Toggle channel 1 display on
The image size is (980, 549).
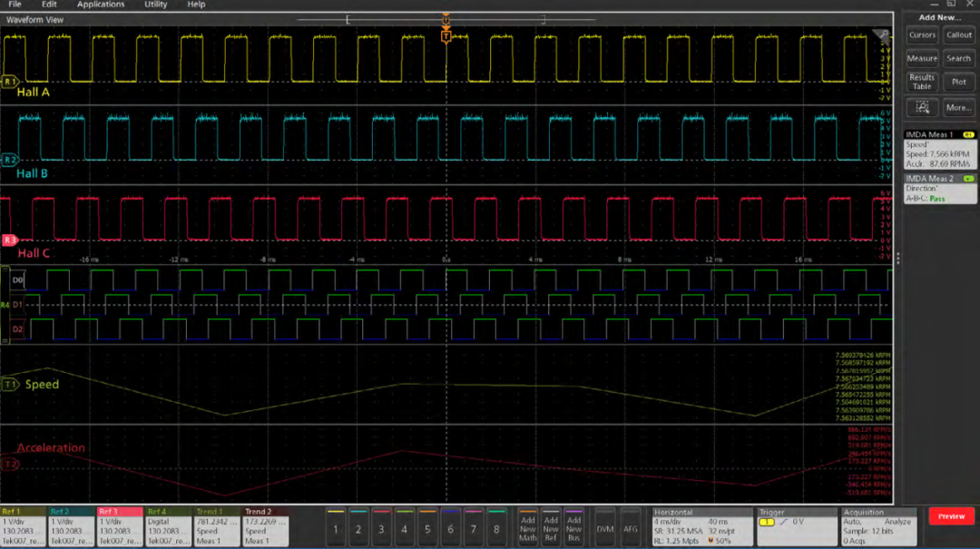pyautogui.click(x=335, y=527)
